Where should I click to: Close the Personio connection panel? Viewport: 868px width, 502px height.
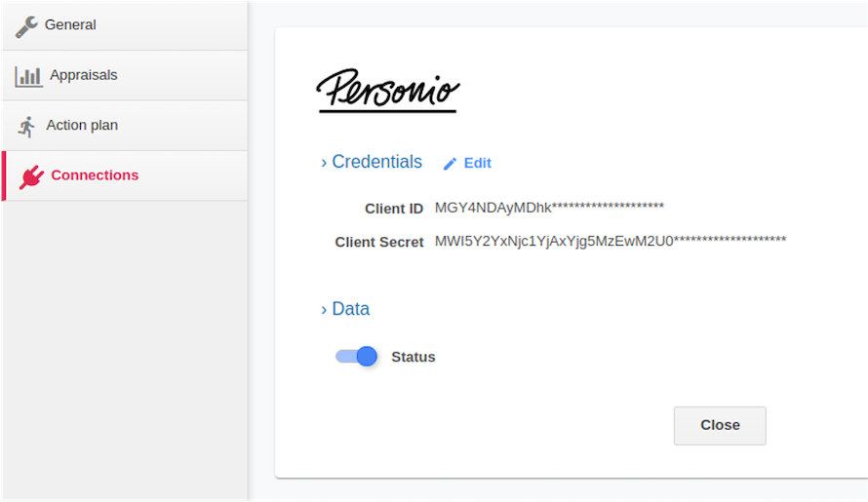[x=720, y=426]
